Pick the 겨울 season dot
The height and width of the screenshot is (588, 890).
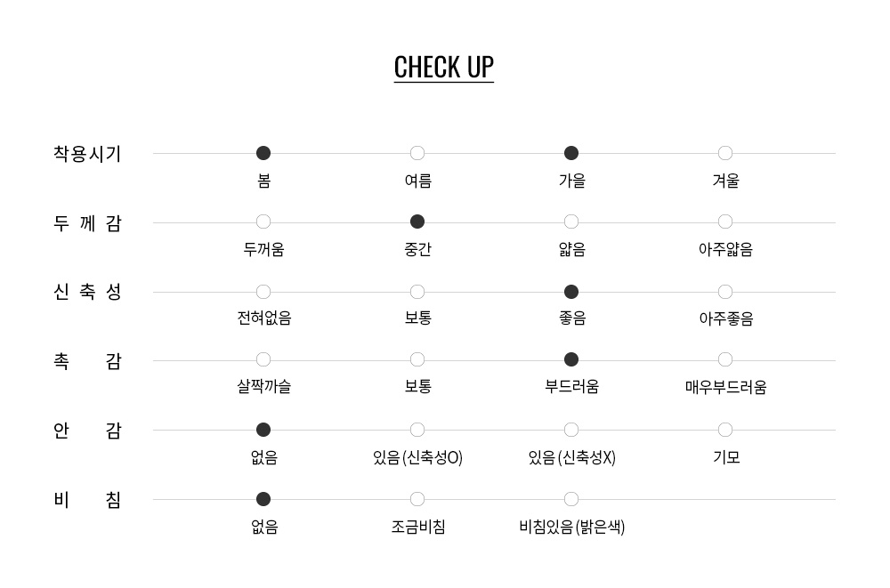click(x=725, y=153)
